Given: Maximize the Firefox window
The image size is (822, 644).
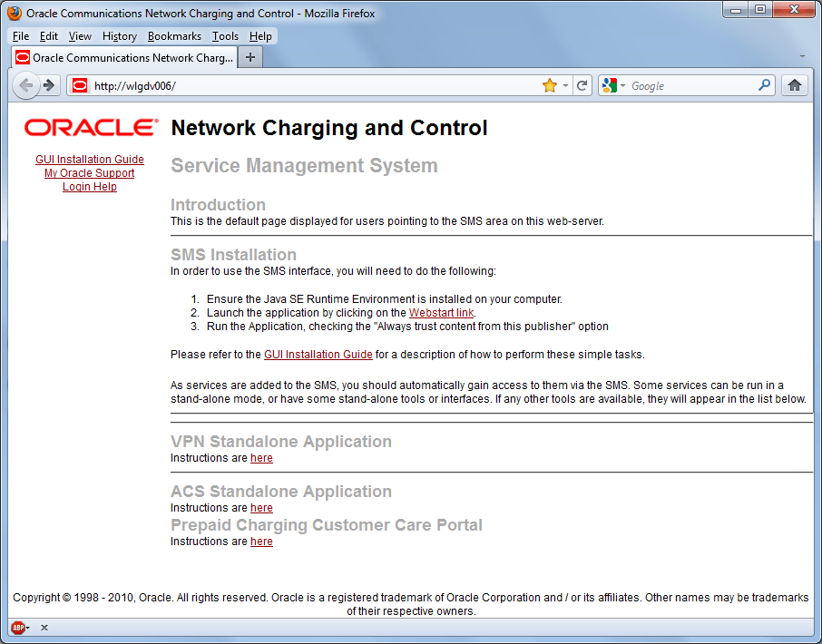Looking at the screenshot, I should point(759,9).
